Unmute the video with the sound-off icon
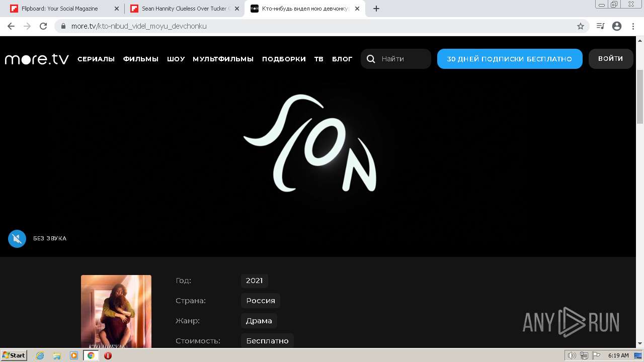Viewport: 644px width, 362px height. [x=17, y=238]
